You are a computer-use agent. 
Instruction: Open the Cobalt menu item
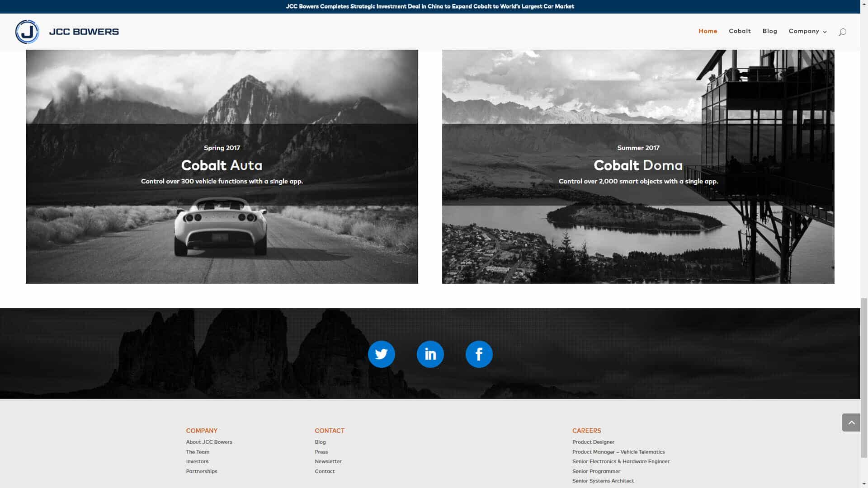[740, 31]
